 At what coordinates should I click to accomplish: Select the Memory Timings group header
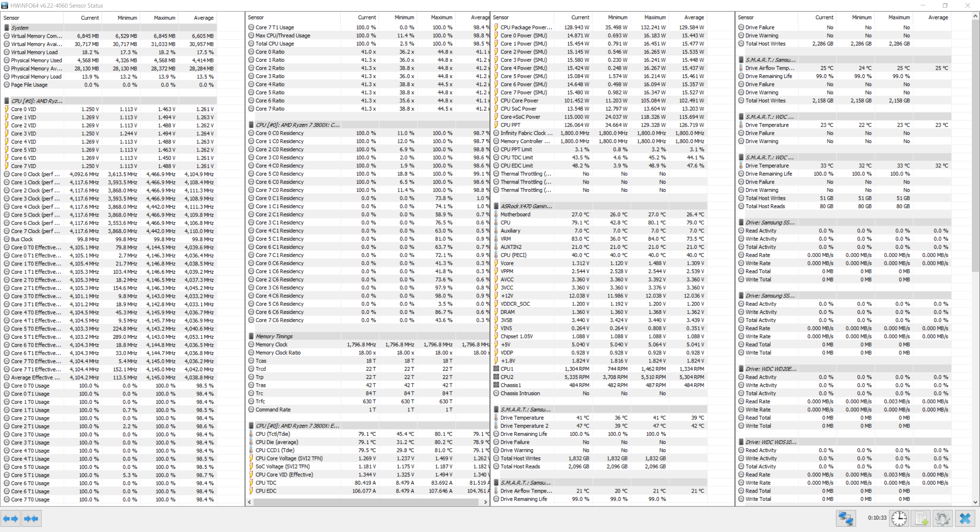[x=274, y=336]
